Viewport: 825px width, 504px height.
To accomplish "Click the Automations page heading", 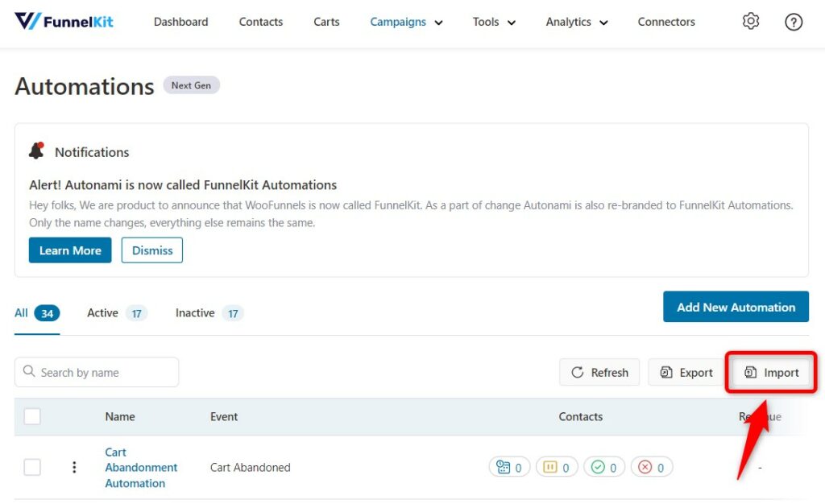I will pyautogui.click(x=84, y=86).
